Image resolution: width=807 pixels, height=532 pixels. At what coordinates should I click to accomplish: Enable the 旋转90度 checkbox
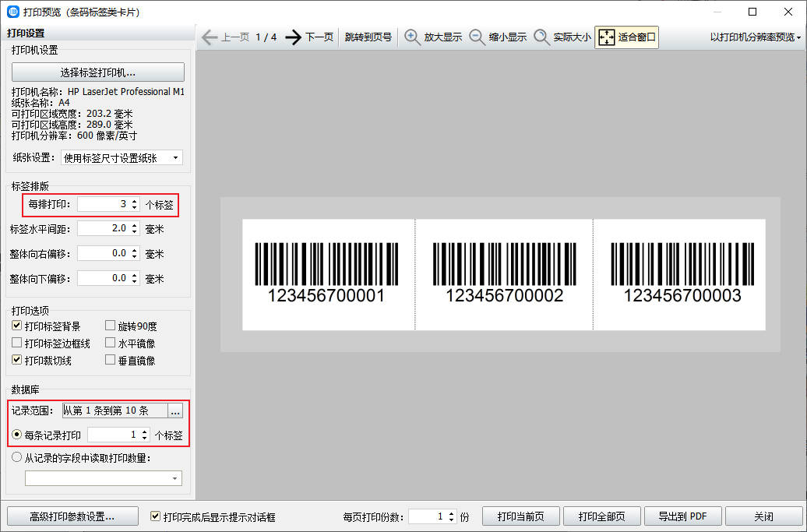[110, 325]
